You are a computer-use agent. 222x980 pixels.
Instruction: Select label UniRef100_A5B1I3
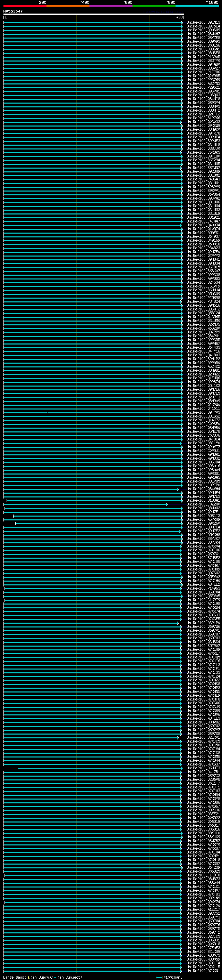[x=203, y=516]
